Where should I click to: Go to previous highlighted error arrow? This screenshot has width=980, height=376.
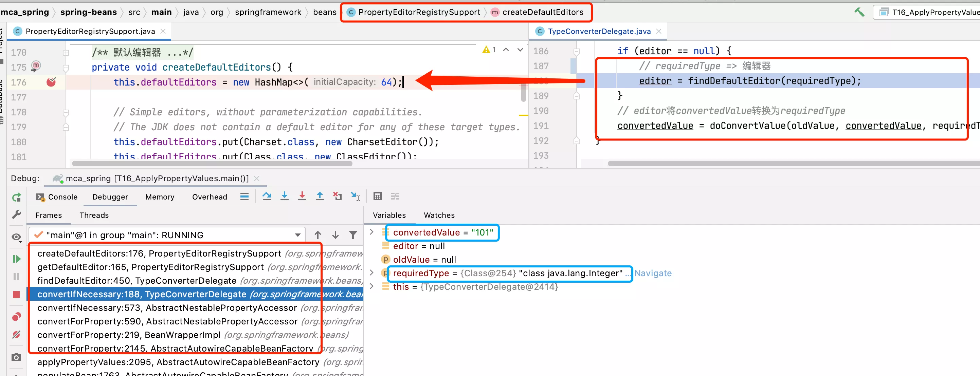[506, 50]
